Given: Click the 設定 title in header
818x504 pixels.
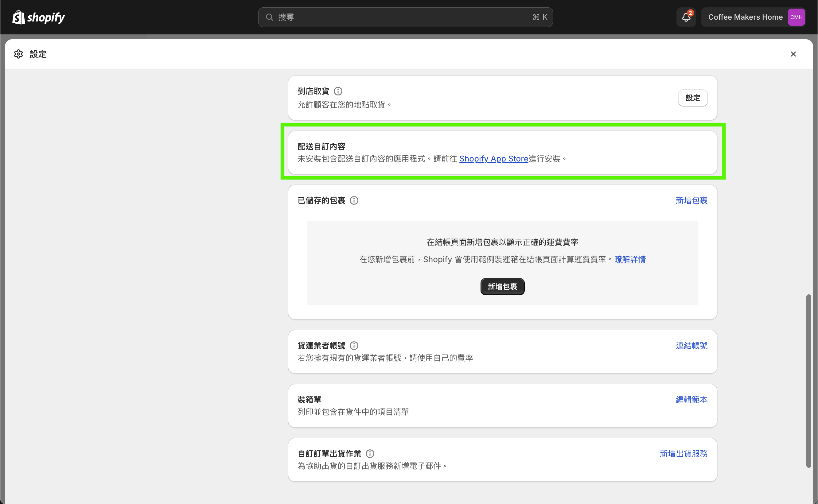Looking at the screenshot, I should (38, 54).
